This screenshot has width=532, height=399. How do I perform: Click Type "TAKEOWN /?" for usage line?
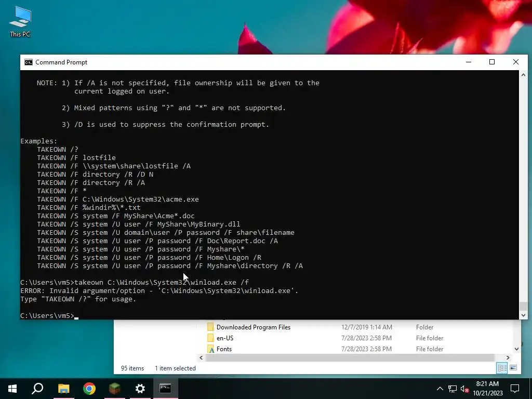tap(78, 299)
